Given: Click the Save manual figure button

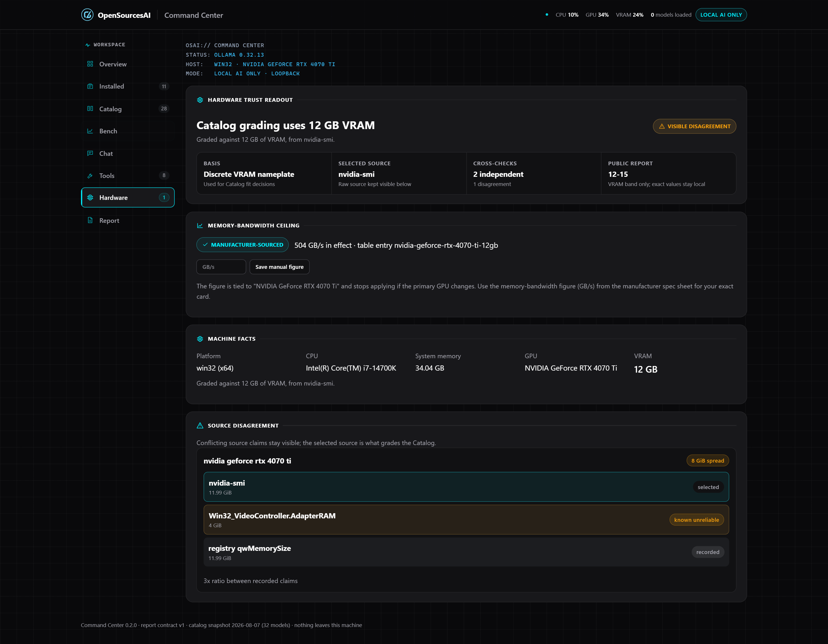Looking at the screenshot, I should pyautogui.click(x=279, y=267).
